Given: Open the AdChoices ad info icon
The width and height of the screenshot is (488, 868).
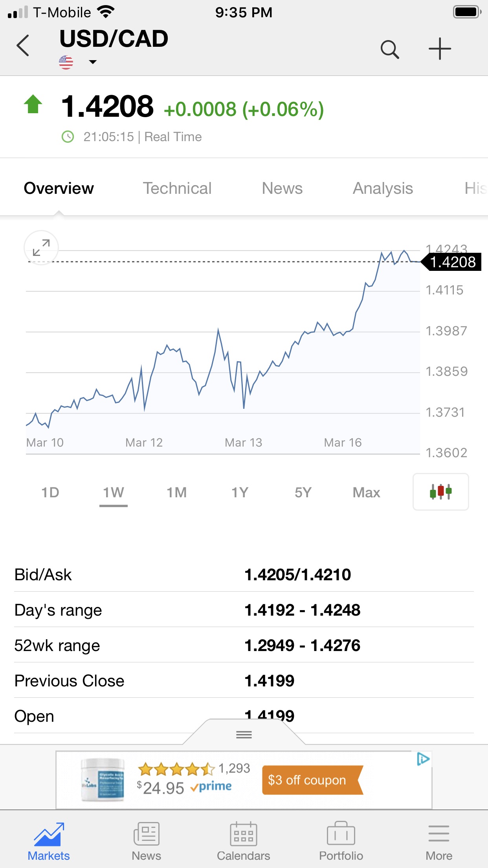Looking at the screenshot, I should 423,759.
